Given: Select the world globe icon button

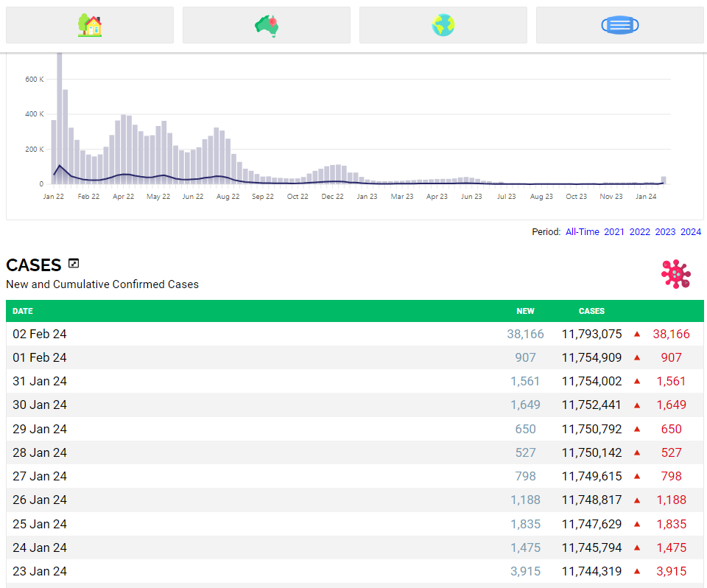Looking at the screenshot, I should coord(443,25).
